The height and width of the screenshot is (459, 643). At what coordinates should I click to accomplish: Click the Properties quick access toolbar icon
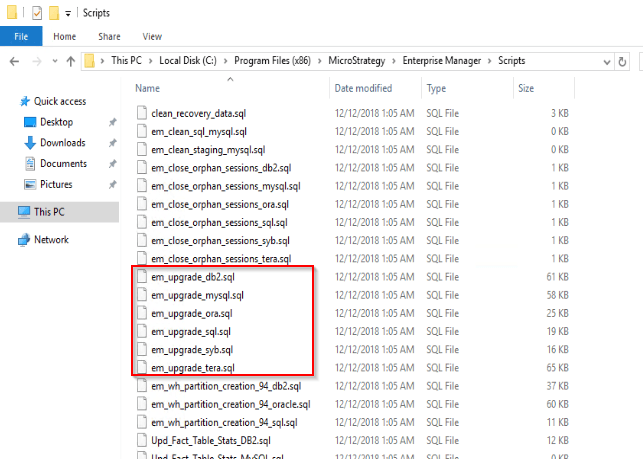point(37,13)
